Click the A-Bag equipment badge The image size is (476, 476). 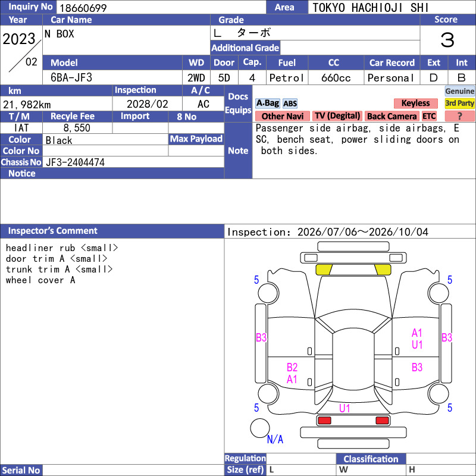(x=267, y=103)
